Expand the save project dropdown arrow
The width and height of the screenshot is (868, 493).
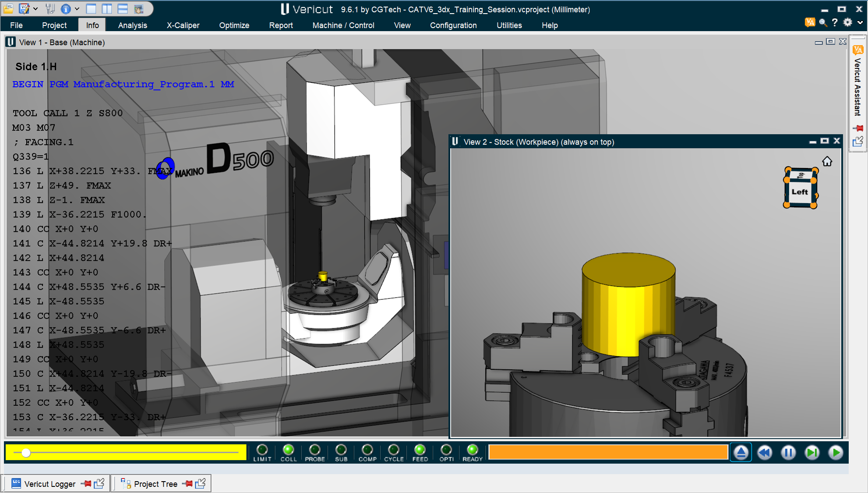click(x=35, y=8)
